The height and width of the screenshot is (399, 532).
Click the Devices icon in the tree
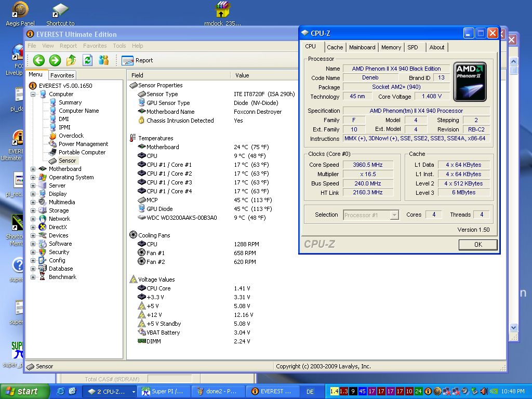[43, 235]
